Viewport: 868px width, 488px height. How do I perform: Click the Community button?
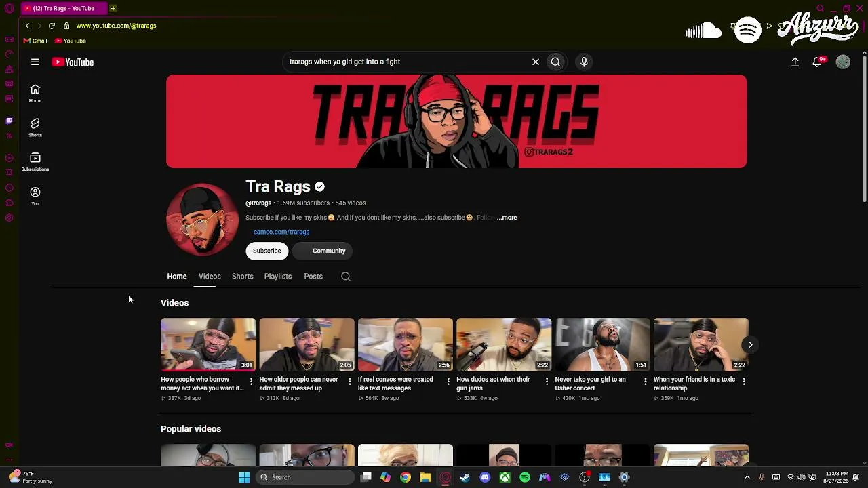coord(323,251)
